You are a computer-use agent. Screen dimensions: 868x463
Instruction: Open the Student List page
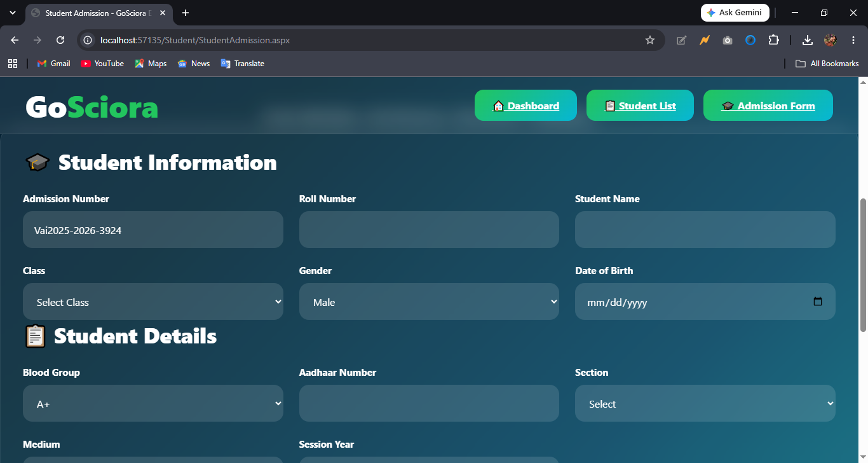click(640, 106)
